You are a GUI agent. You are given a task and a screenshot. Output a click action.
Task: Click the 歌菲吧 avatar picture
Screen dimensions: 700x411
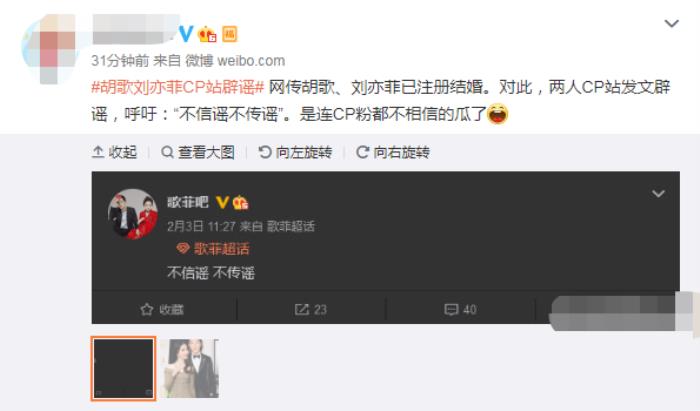point(133,214)
